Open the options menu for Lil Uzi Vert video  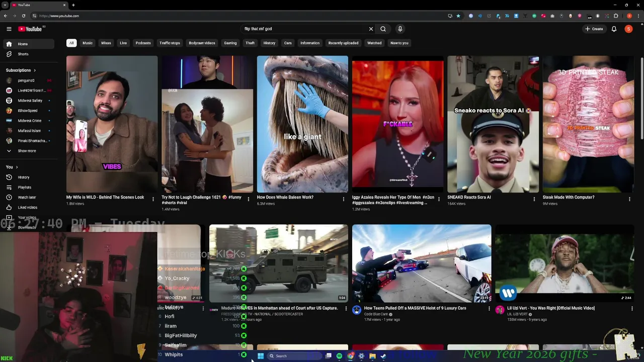(x=632, y=309)
